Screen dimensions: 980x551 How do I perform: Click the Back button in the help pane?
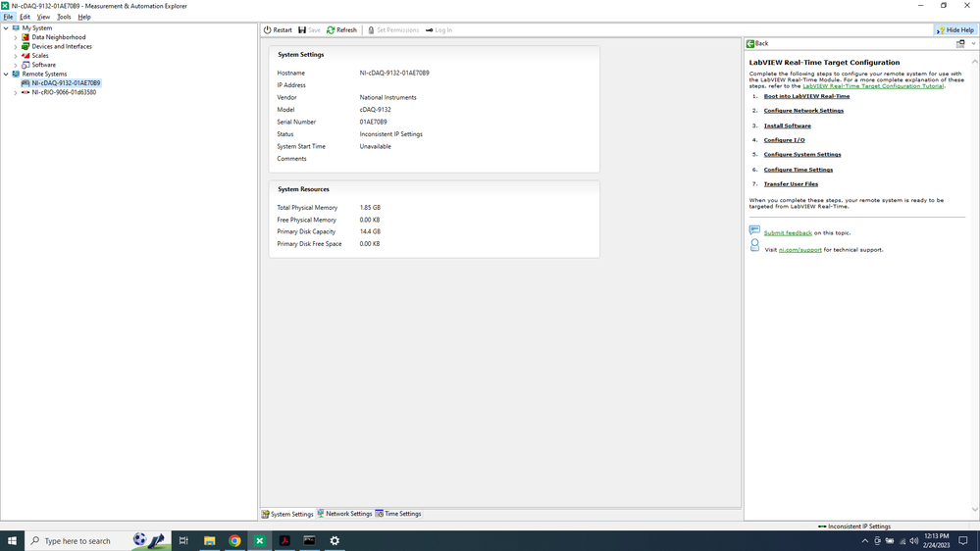[x=757, y=44]
